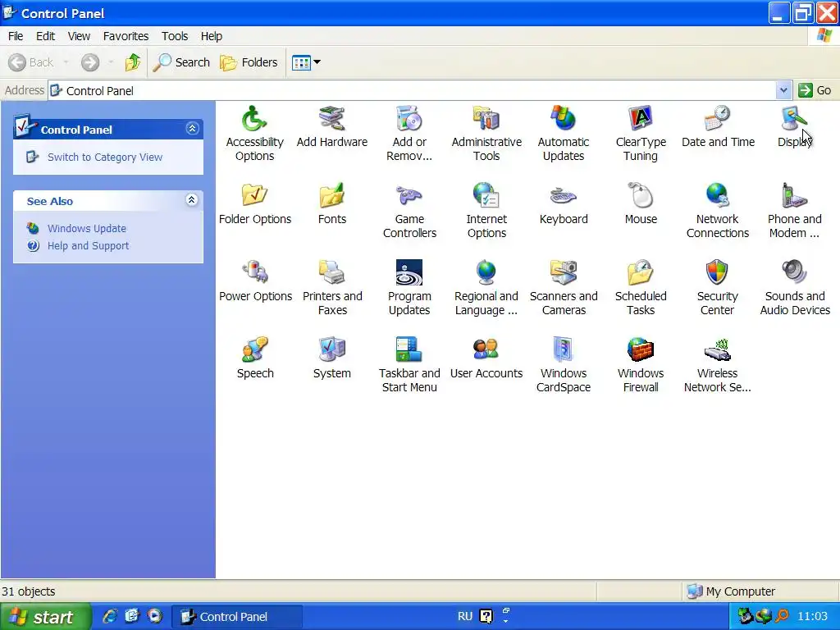Viewport: 840px width, 630px height.
Task: Collapse the See Also sidebar section
Action: 192,200
